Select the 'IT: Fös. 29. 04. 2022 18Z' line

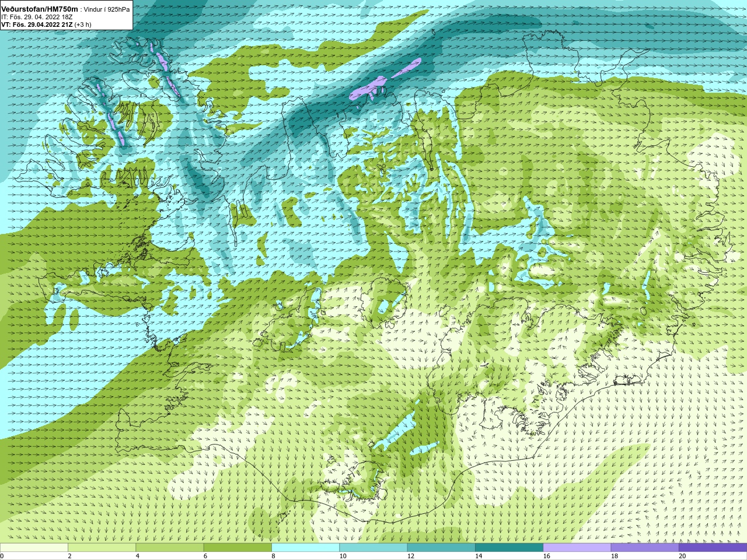click(37, 17)
